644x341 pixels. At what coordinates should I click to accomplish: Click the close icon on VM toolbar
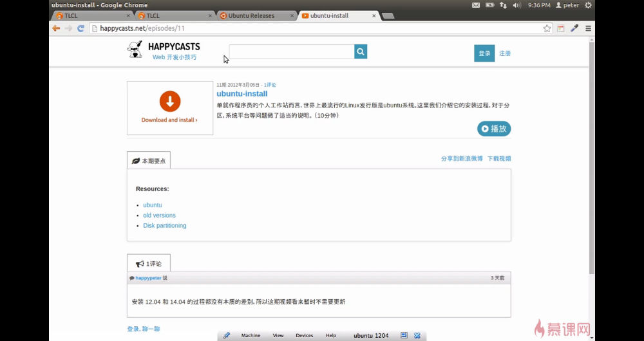pos(417,335)
